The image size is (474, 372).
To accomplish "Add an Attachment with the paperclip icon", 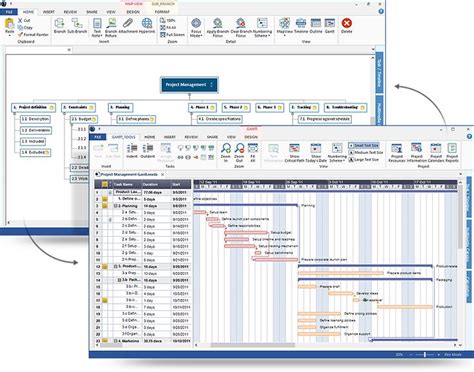I will pos(128,26).
